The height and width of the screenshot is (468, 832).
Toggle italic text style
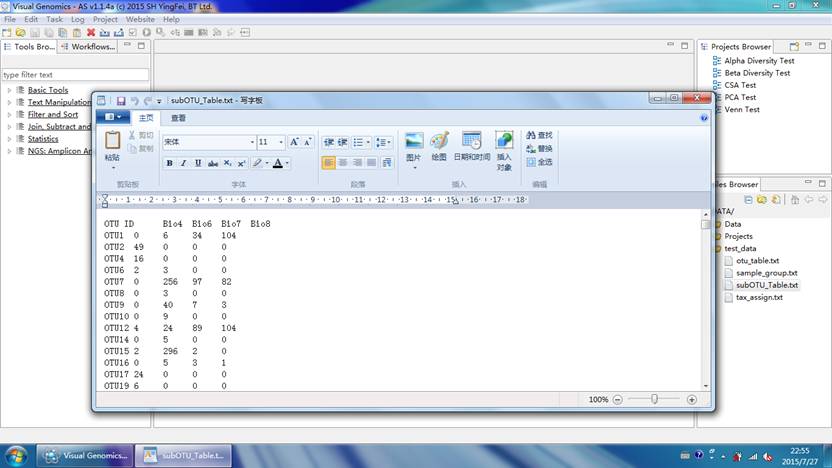(x=183, y=163)
